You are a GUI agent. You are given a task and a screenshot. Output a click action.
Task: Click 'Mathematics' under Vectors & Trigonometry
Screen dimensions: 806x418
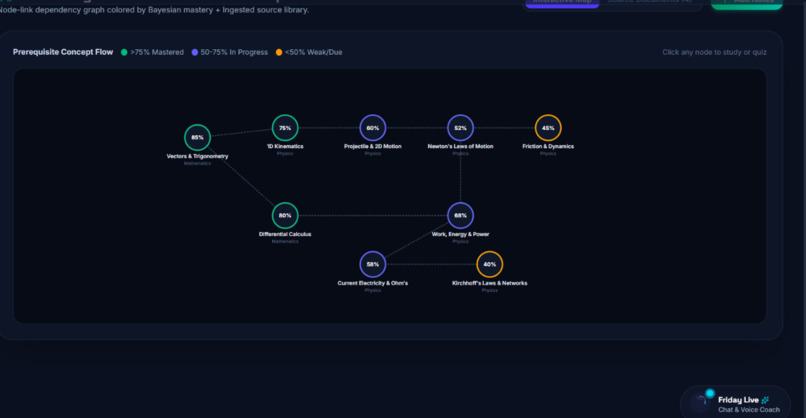[197, 163]
